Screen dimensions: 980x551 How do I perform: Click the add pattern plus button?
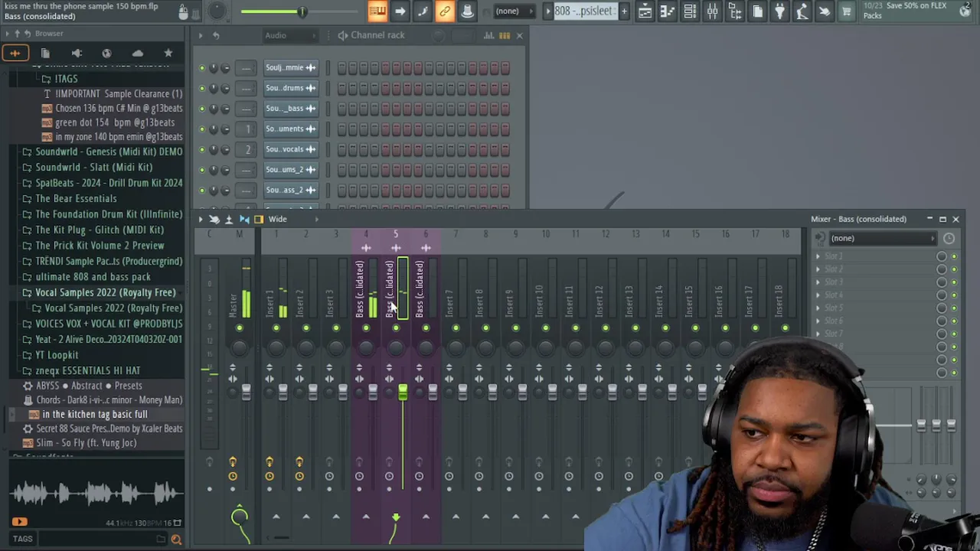point(624,11)
